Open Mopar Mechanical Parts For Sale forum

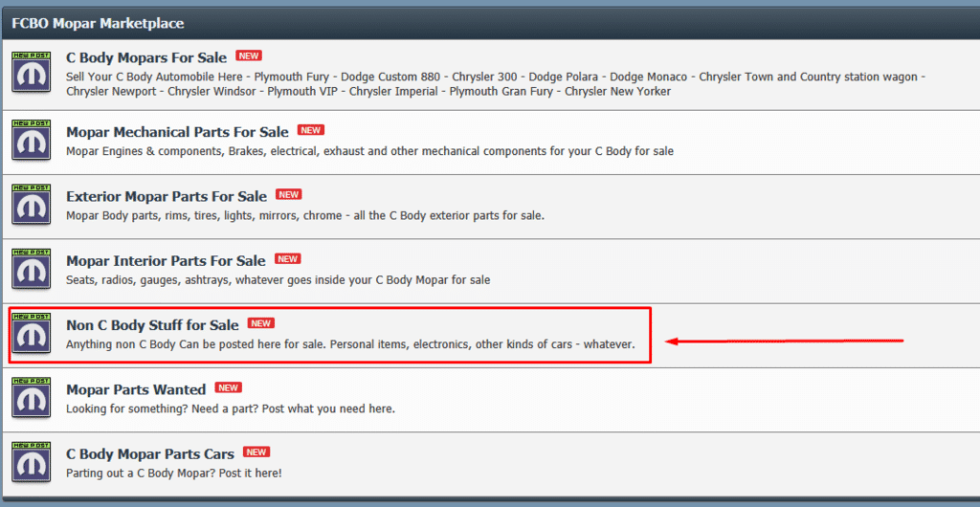coord(177,132)
